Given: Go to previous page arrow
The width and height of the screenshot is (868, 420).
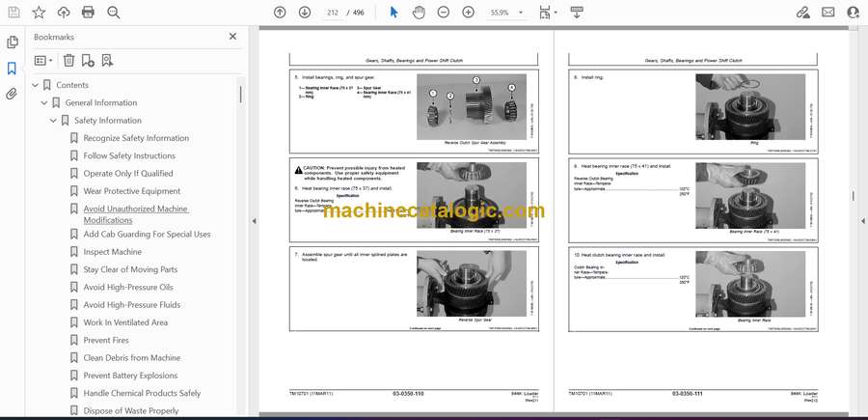Looking at the screenshot, I should point(280,13).
